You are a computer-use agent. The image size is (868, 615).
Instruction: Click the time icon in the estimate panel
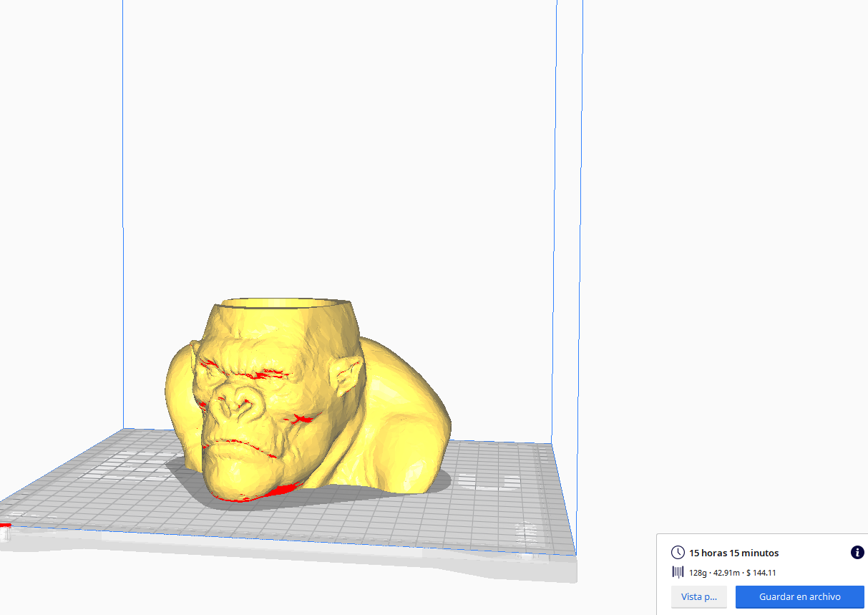coord(677,552)
